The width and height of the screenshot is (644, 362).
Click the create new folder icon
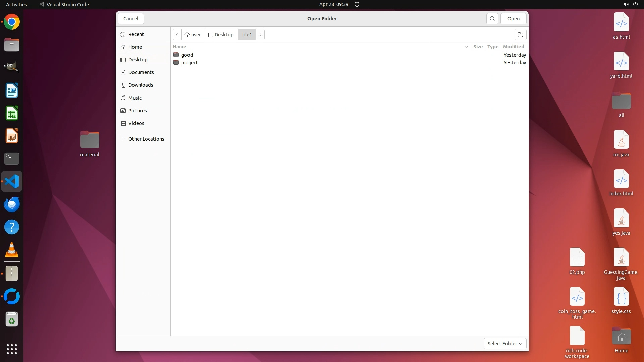click(520, 35)
